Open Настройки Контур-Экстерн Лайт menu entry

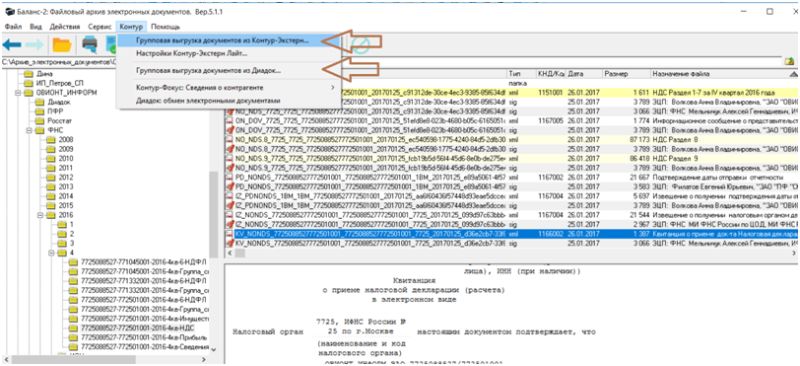click(x=192, y=53)
